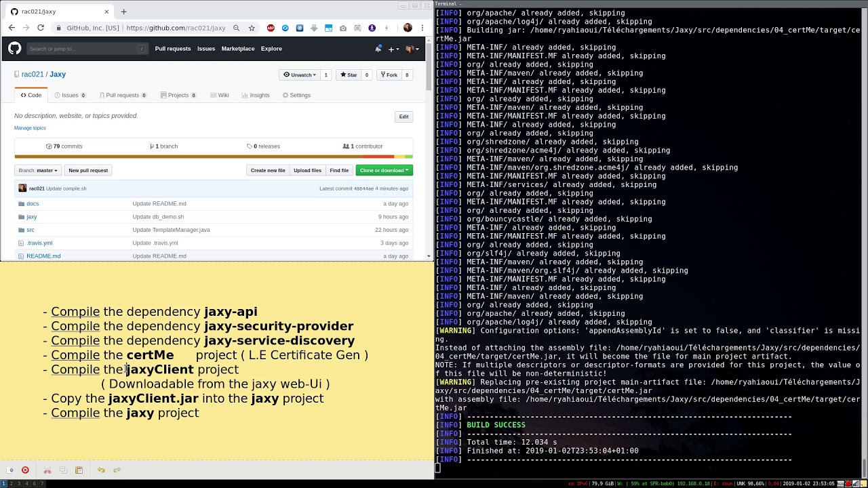The width and height of the screenshot is (868, 488).
Task: Click the red close icon in editor toolbar
Action: (x=25, y=470)
